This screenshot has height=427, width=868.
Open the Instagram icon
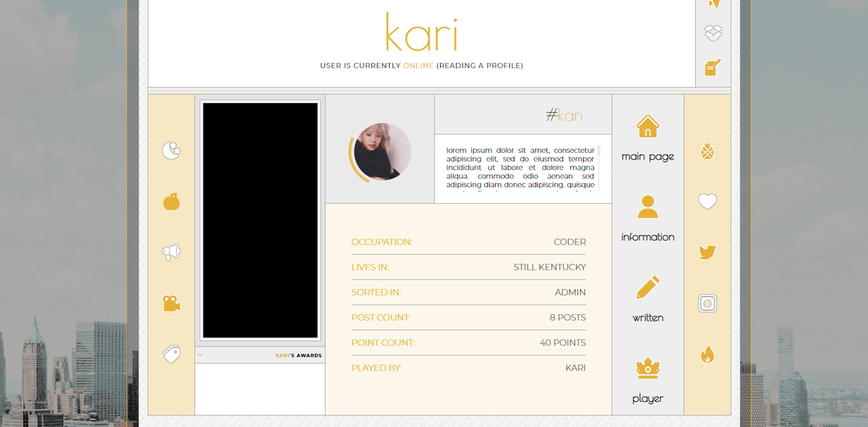click(x=707, y=303)
